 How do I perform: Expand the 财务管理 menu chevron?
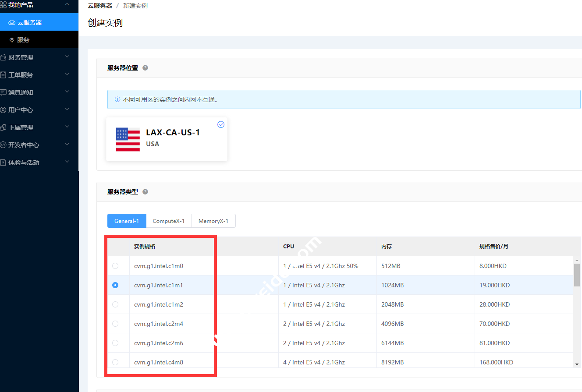(67, 57)
